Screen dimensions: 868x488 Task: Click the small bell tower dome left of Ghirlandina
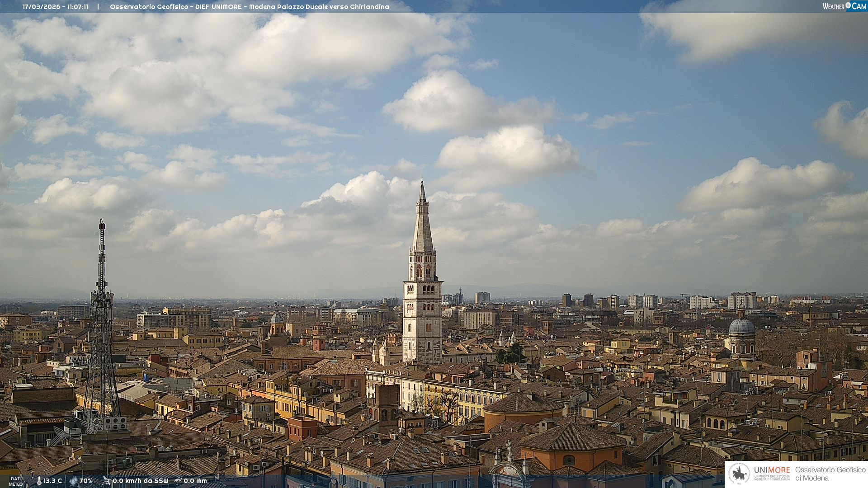click(277, 317)
